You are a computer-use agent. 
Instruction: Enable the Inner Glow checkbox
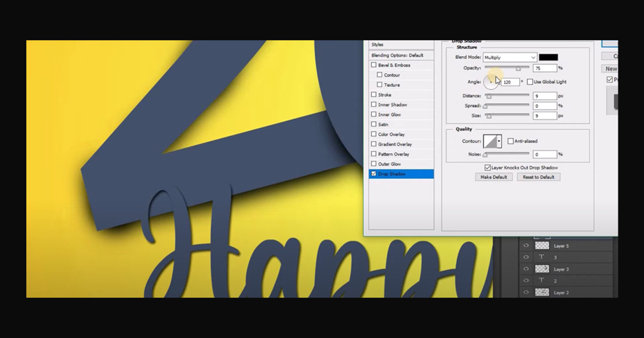374,114
